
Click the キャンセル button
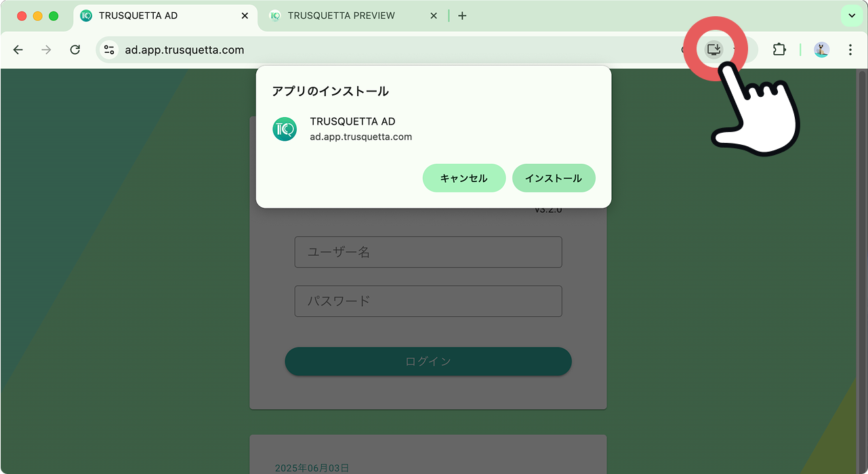tap(464, 178)
